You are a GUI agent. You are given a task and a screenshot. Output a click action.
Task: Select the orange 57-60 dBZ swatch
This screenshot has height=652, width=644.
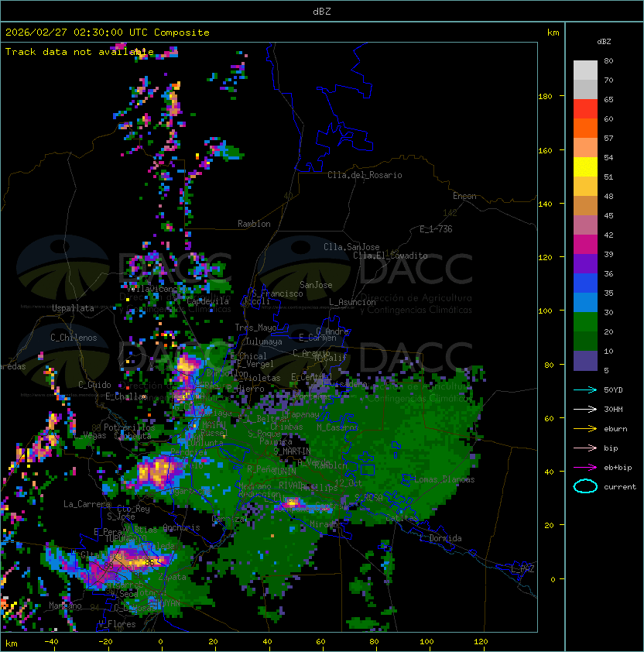pos(585,128)
